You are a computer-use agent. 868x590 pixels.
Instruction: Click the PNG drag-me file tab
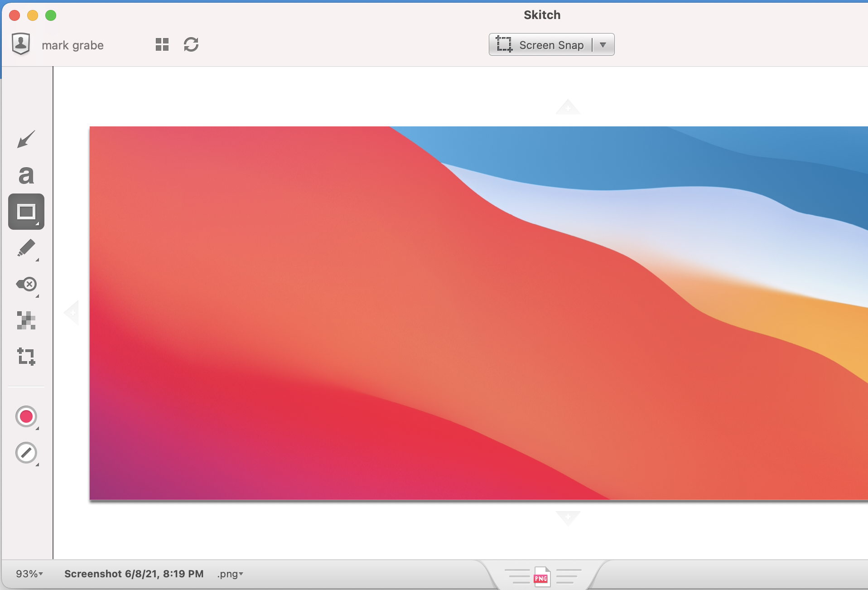542,576
